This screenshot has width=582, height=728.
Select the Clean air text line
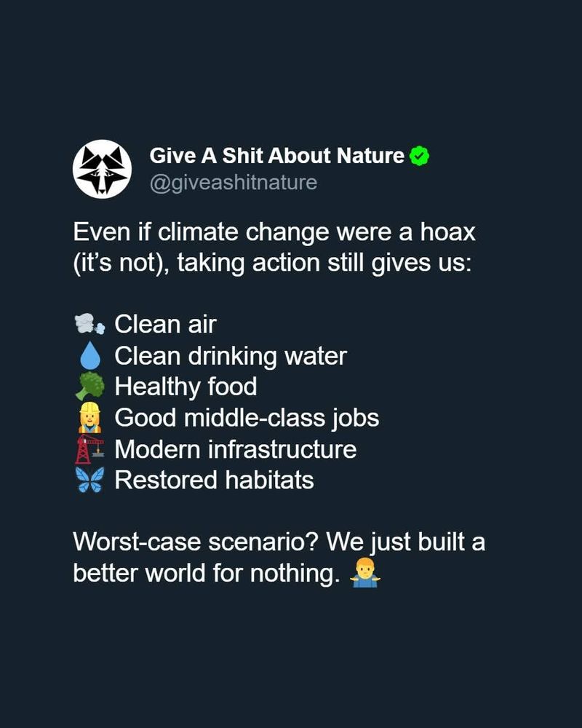pos(165,324)
